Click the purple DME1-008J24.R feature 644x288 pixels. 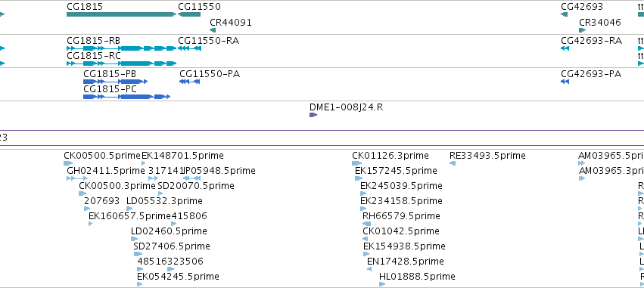click(313, 115)
